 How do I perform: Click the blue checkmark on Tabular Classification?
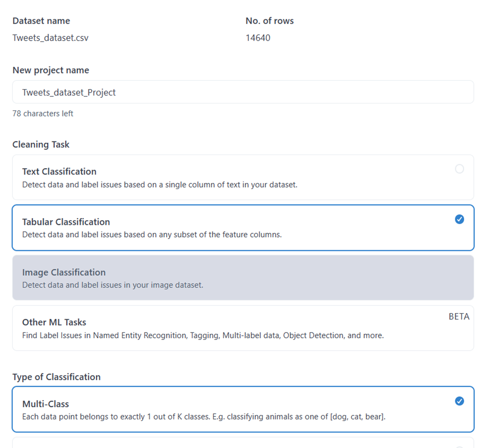tap(459, 219)
